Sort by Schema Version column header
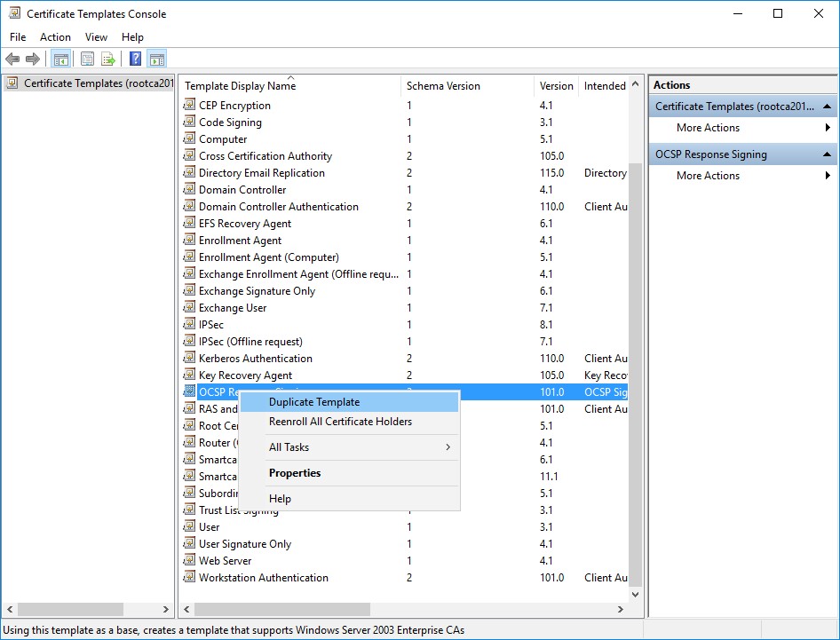 (x=467, y=86)
